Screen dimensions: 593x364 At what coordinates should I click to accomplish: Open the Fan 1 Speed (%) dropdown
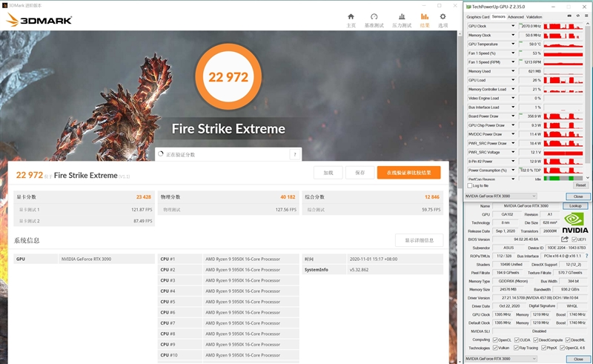pos(513,53)
